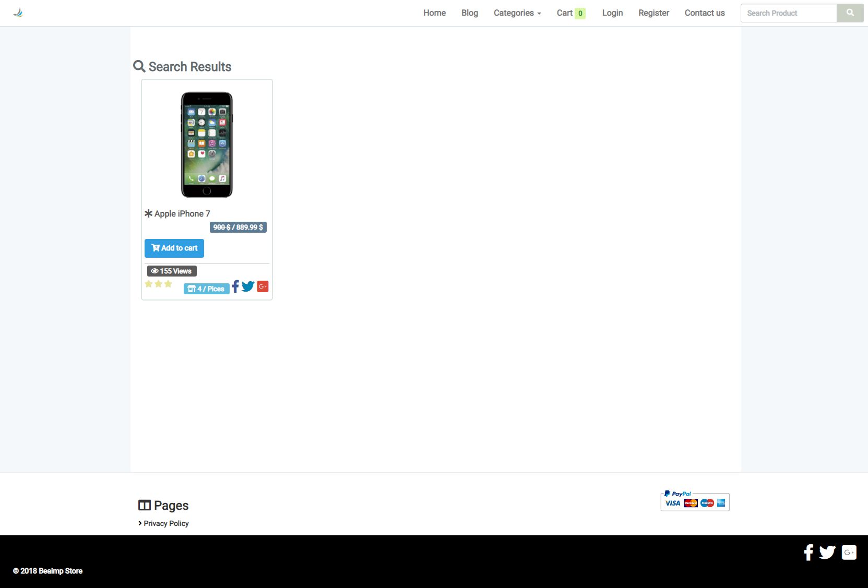The width and height of the screenshot is (868, 588).
Task: Rate product with the third star
Action: click(168, 284)
